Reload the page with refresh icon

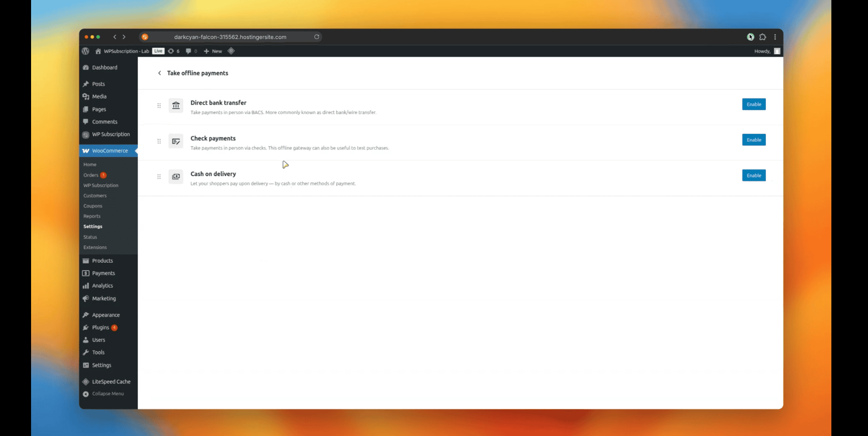[317, 37]
